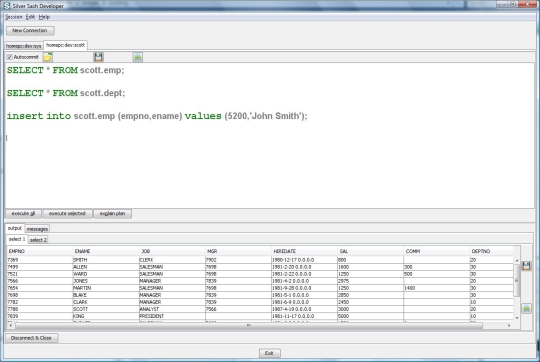Open the Help menu
Viewport: 540px width, 362px height.
coord(44,17)
